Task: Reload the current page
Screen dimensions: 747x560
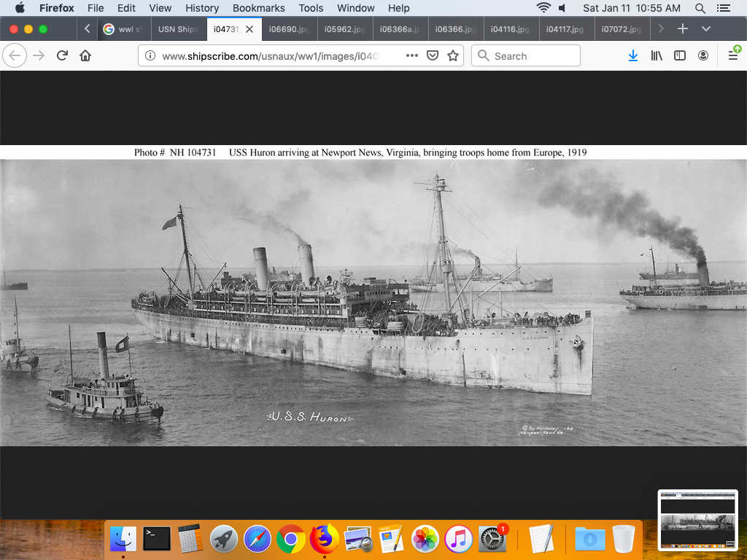Action: click(x=63, y=55)
